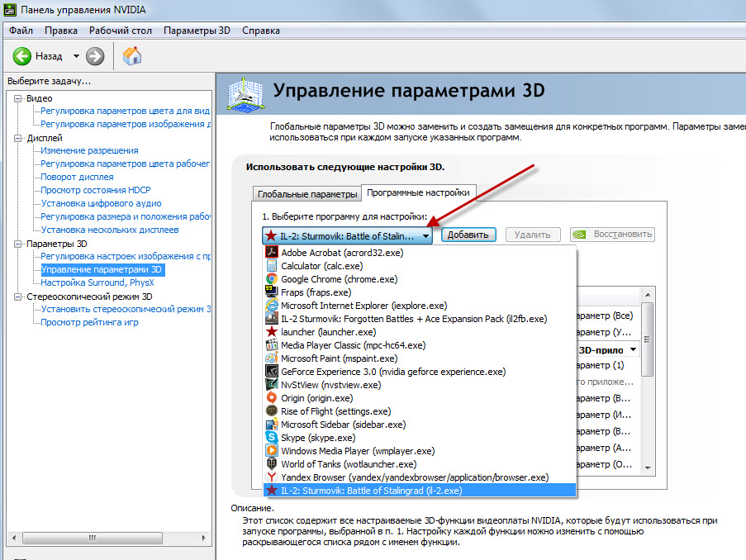This screenshot has height=560, width=746.
Task: Click the Media Player Classic icon
Action: tap(272, 345)
